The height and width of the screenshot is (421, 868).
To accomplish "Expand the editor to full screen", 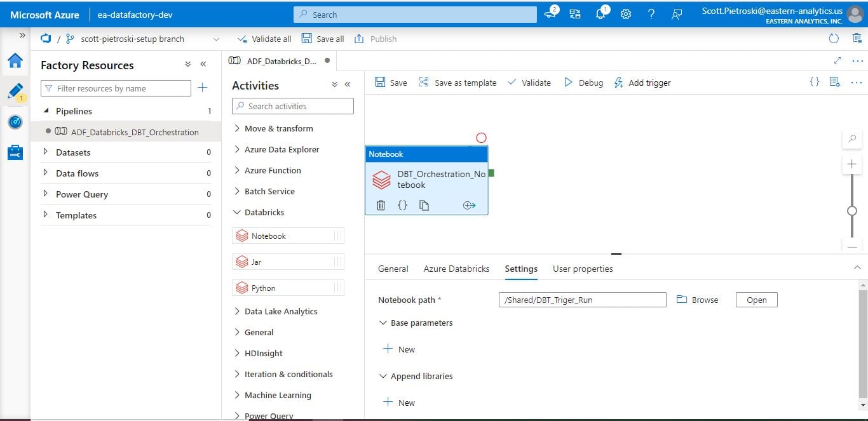I will pyautogui.click(x=837, y=60).
